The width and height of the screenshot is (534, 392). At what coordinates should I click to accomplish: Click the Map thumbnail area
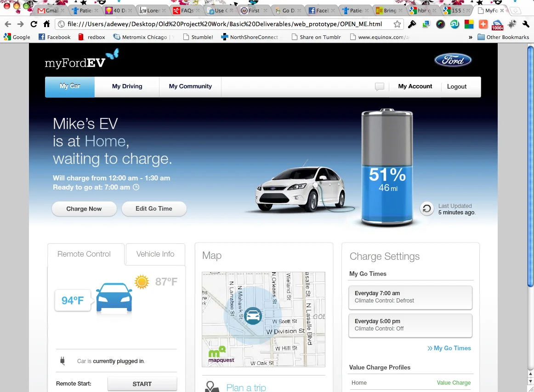tap(264, 319)
